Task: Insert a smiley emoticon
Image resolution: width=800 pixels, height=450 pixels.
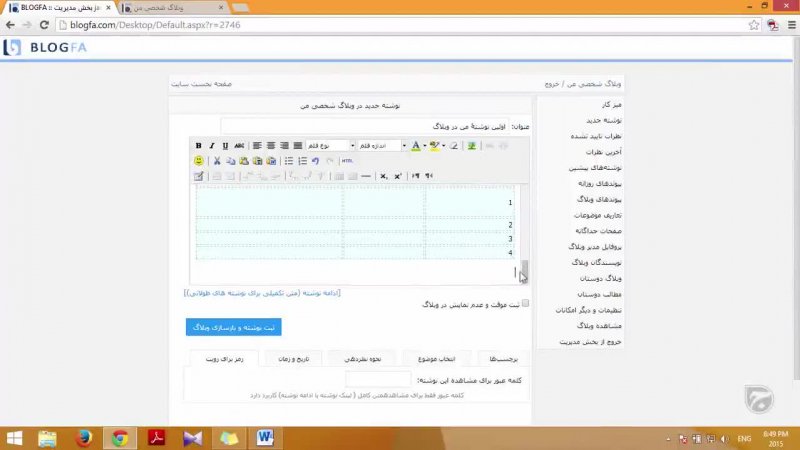Action: coord(198,161)
